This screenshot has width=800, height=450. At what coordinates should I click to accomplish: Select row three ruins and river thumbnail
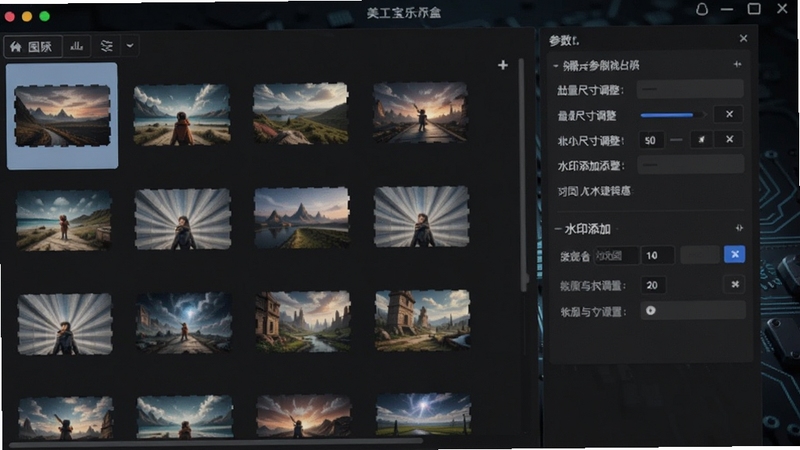point(303,321)
